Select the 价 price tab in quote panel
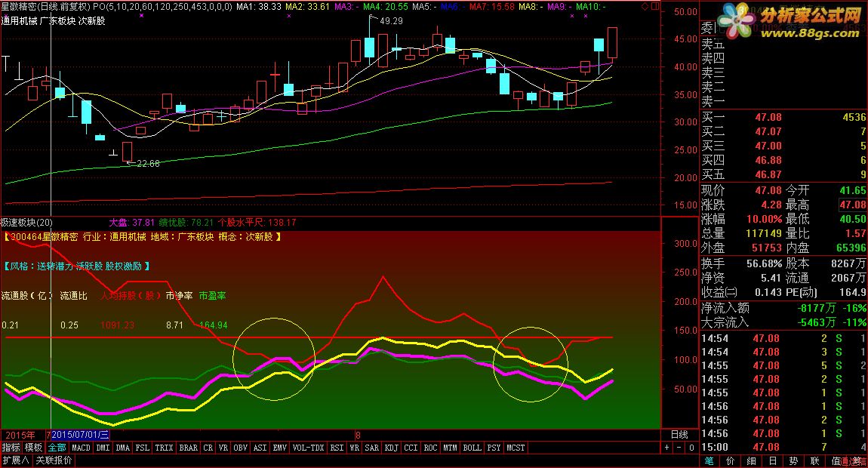This screenshot has height=468, width=868. [x=730, y=460]
